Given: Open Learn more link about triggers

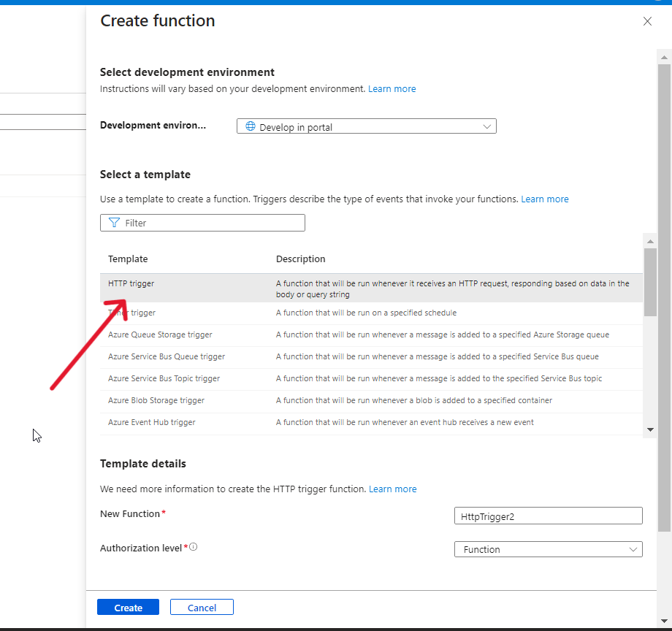Looking at the screenshot, I should pos(544,199).
